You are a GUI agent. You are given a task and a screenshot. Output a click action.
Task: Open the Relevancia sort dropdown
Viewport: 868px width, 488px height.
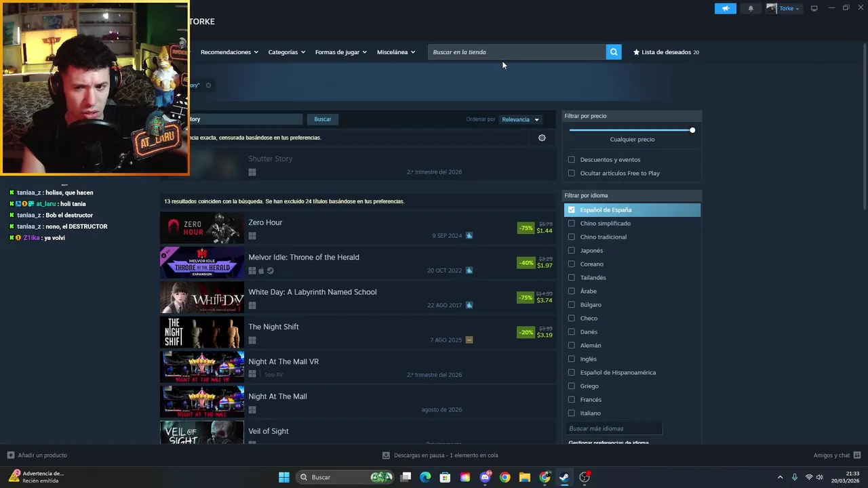[x=520, y=119]
